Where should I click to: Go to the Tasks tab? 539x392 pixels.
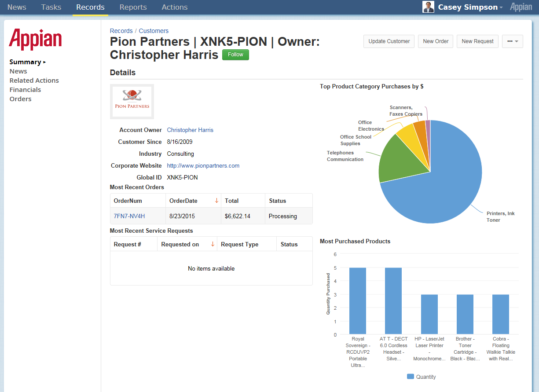(x=51, y=7)
